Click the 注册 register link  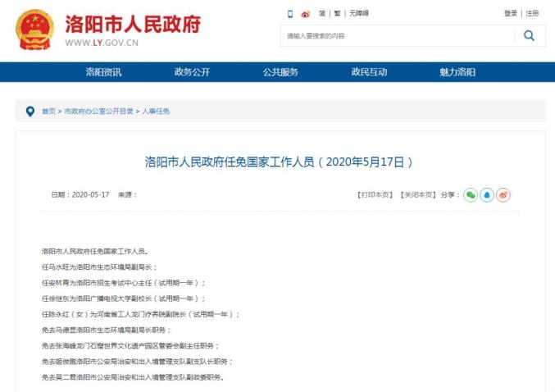point(532,13)
